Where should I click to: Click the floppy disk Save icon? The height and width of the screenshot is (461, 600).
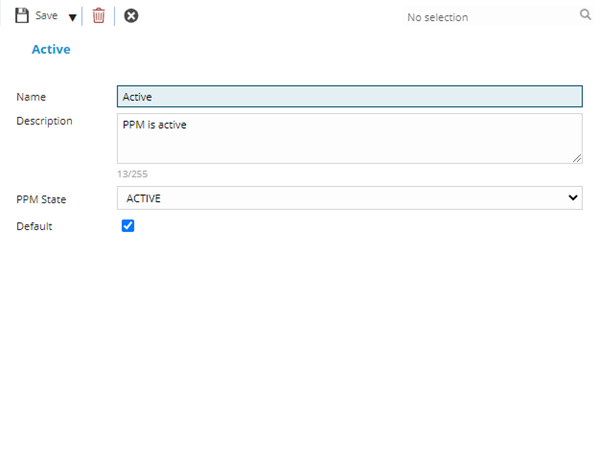pyautogui.click(x=21, y=16)
